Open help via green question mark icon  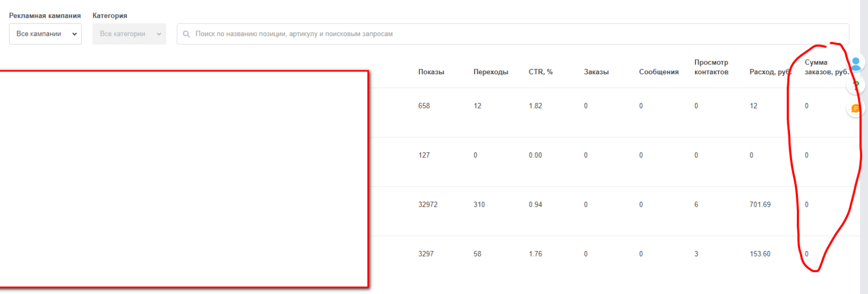point(856,85)
